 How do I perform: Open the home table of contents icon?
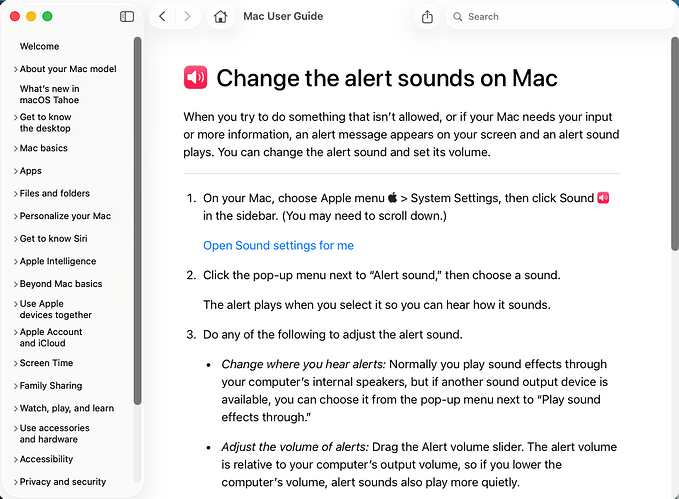pos(220,16)
